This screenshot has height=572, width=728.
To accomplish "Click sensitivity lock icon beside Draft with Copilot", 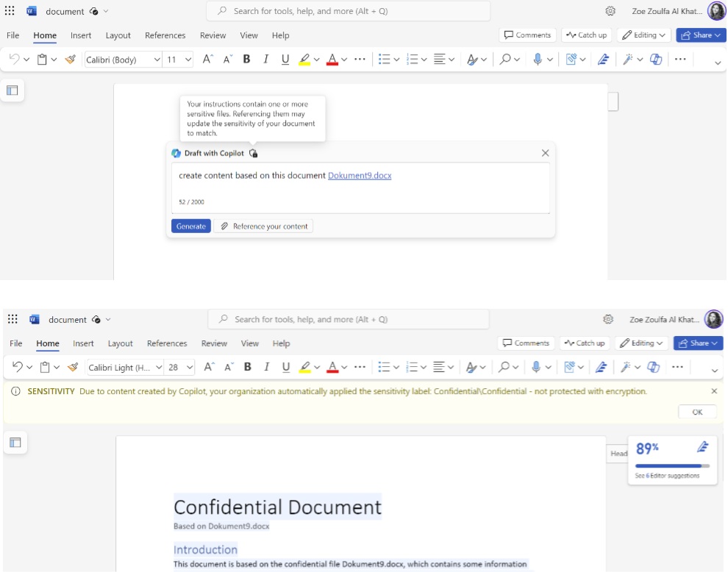I will (253, 153).
